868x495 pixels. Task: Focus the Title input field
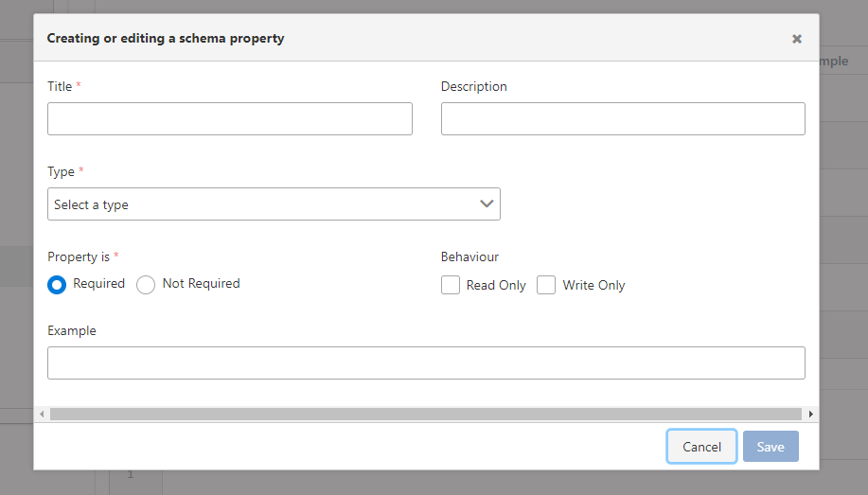pos(230,119)
